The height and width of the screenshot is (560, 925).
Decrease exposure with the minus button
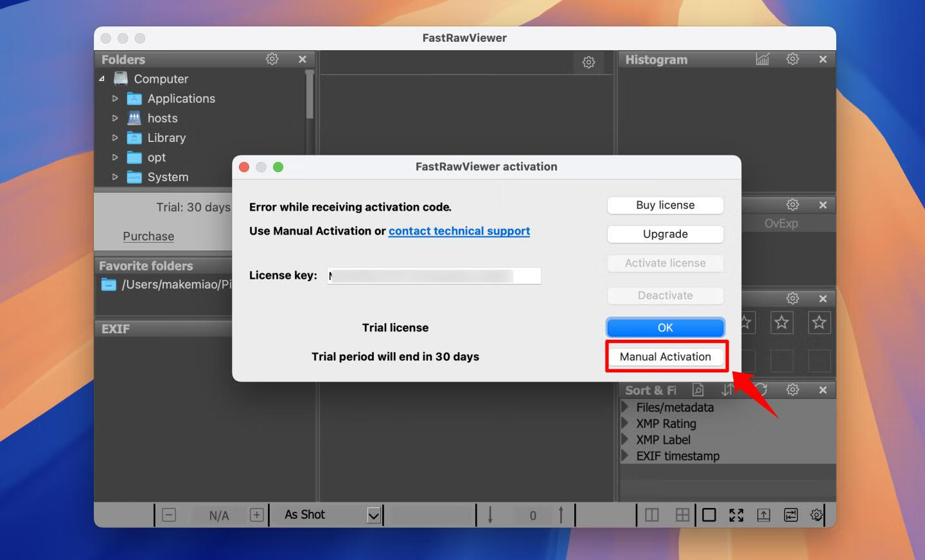pos(169,515)
